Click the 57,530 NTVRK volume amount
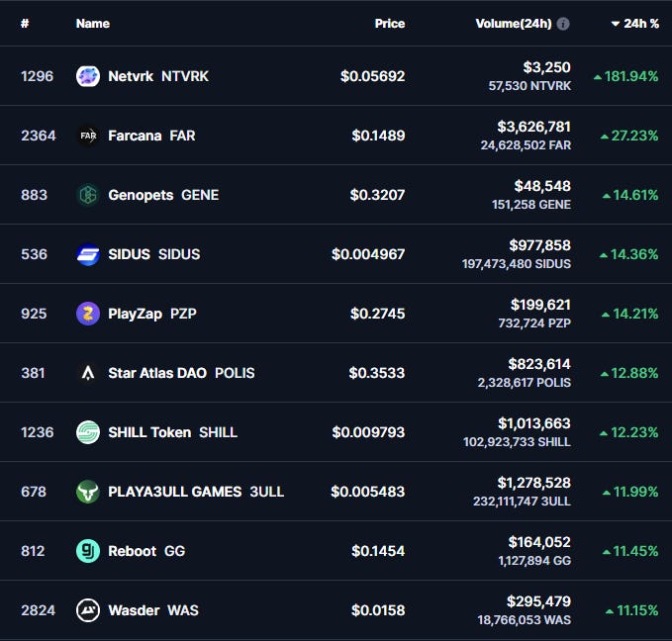This screenshot has width=672, height=641. pyautogui.click(x=529, y=86)
